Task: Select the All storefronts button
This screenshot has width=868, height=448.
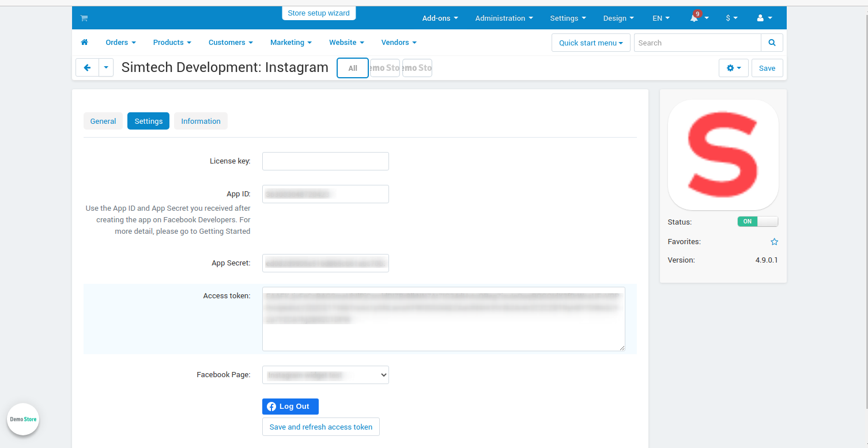Action: [x=353, y=68]
